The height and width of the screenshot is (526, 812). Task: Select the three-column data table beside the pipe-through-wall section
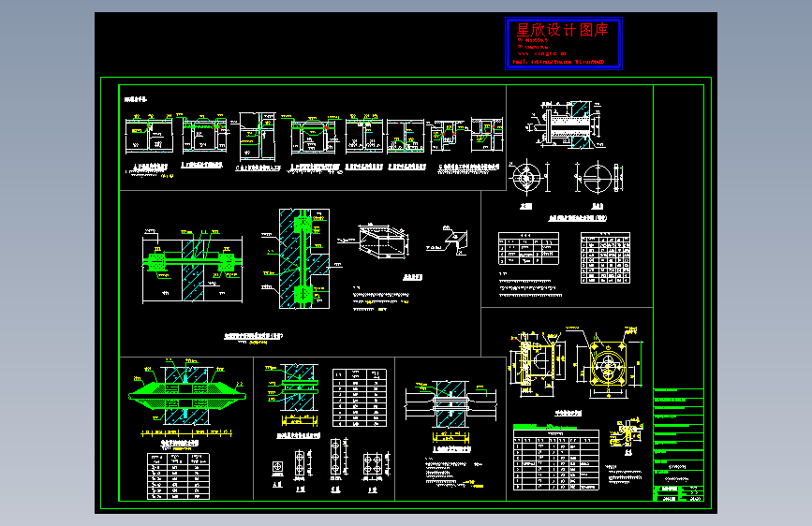[360, 398]
